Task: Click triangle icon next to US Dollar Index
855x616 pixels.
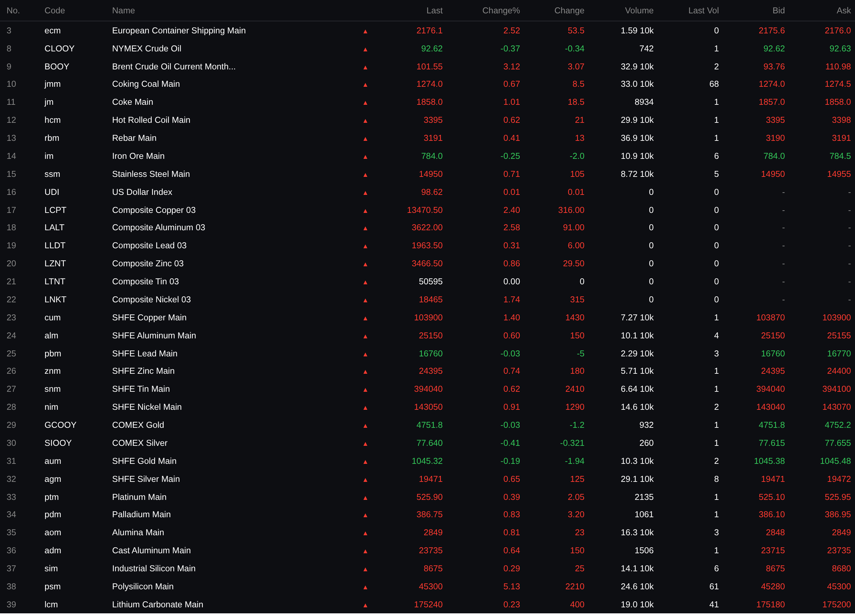Action: point(365,193)
